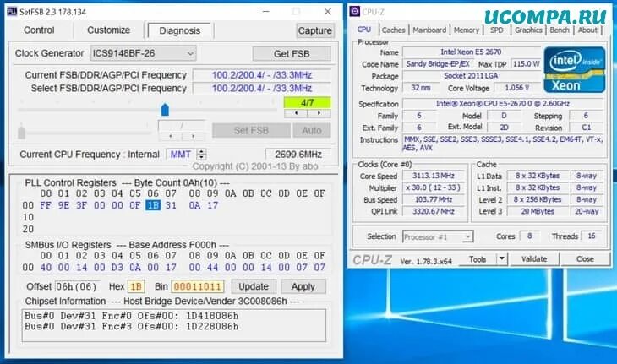Click chipset line Fnc#3 1D228086h
This screenshot has width=617, height=364.
tap(131, 327)
